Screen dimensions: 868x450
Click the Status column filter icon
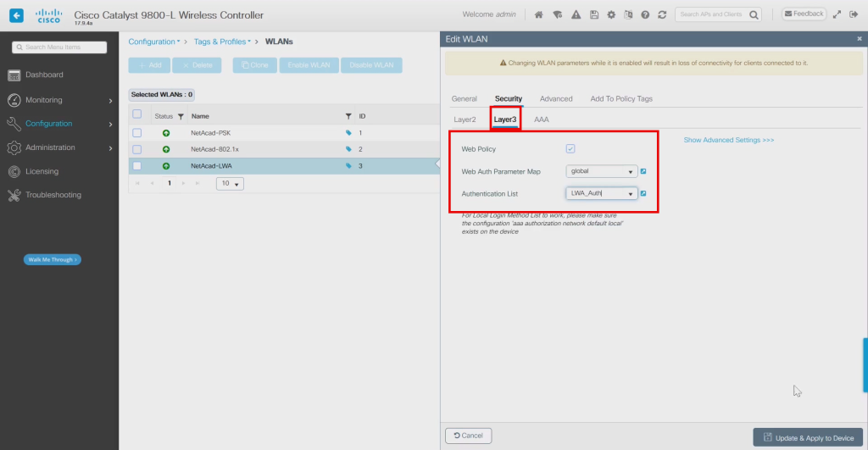181,116
